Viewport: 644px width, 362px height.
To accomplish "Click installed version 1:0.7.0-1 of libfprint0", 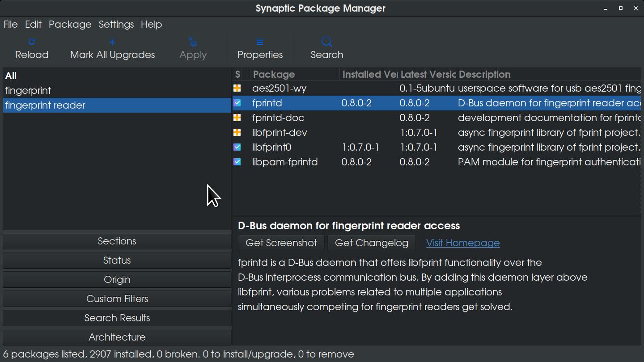I will (360, 147).
